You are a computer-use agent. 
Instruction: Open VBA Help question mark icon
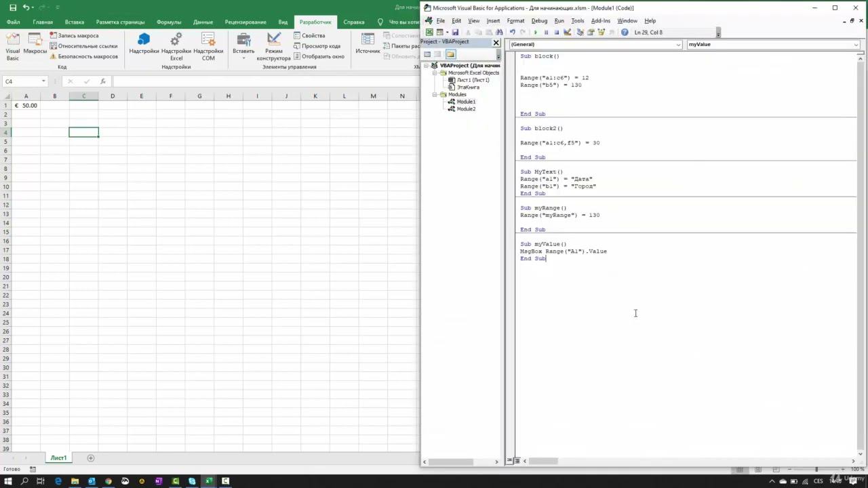click(x=625, y=32)
